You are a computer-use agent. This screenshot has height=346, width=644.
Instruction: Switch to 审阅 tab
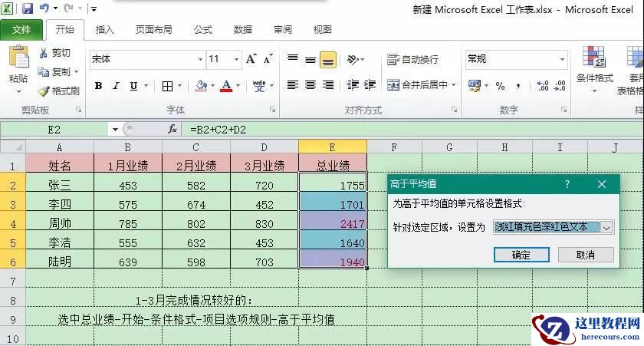[x=283, y=30]
